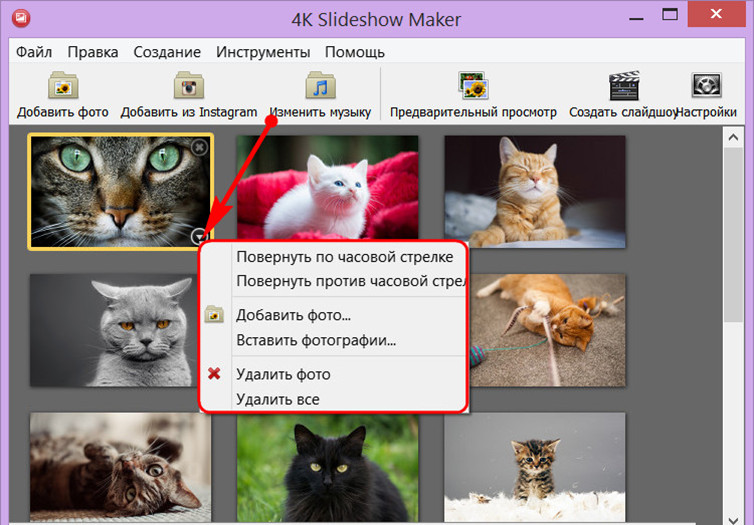Close the 4K Slideshow Maker window
This screenshot has width=754, height=525.
point(716,14)
